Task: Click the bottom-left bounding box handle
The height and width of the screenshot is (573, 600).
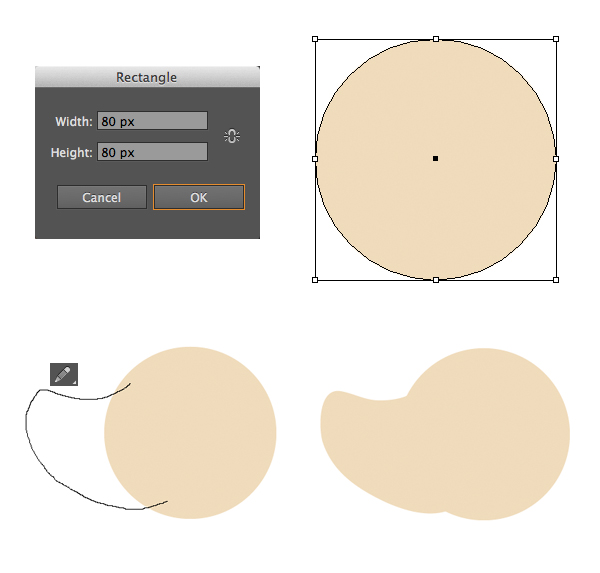Action: (315, 280)
